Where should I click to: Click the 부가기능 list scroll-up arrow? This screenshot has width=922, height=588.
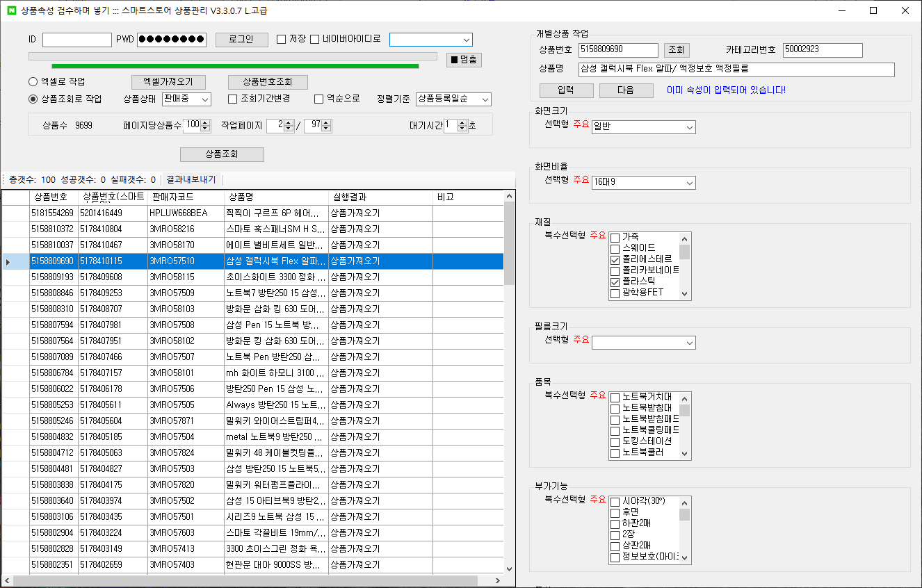pos(685,502)
